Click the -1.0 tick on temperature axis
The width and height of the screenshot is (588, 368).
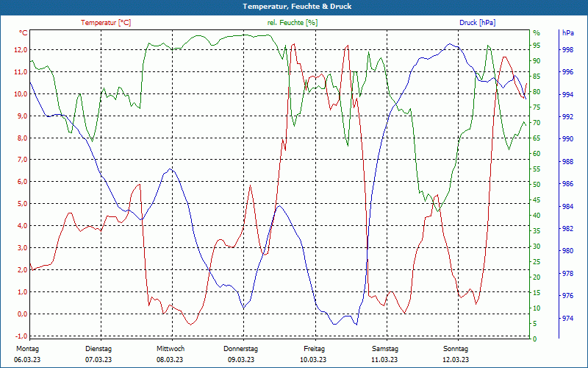pos(21,336)
